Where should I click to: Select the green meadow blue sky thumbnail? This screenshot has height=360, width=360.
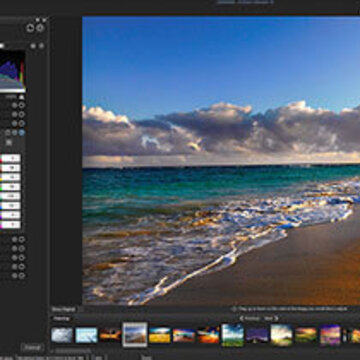point(232,334)
